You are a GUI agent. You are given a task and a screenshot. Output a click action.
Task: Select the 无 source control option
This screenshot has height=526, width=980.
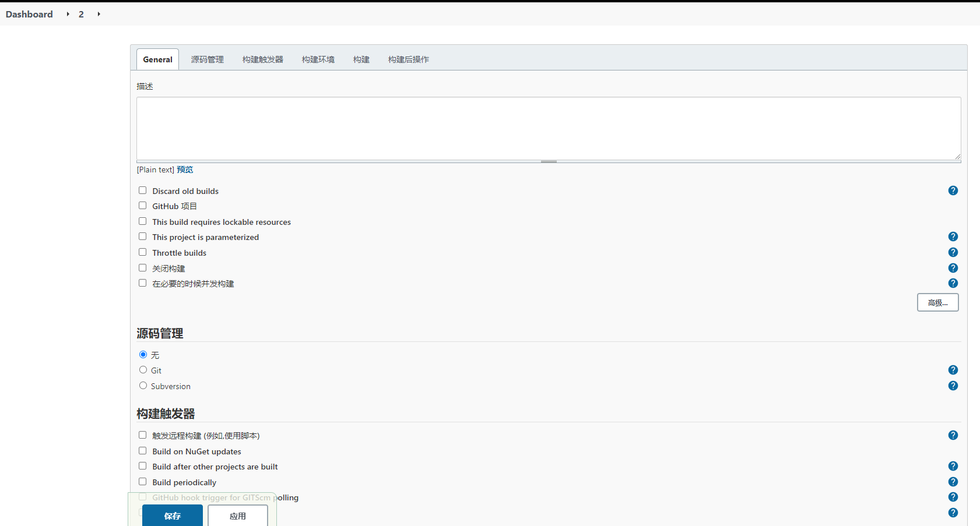pyautogui.click(x=143, y=355)
